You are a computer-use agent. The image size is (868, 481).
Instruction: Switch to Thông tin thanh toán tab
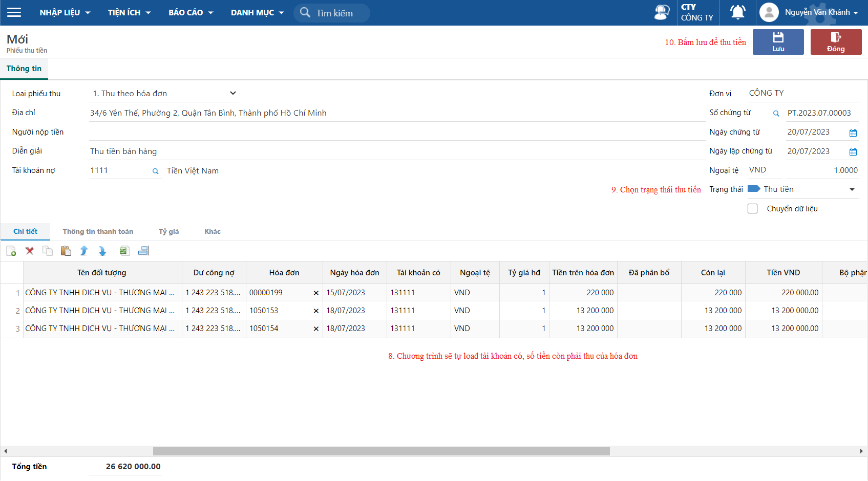(x=98, y=232)
